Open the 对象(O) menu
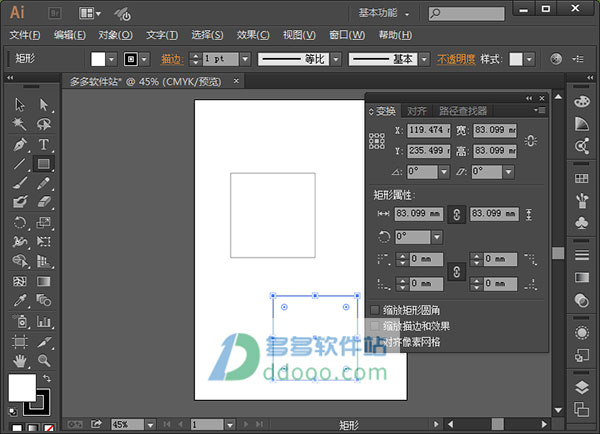The height and width of the screenshot is (434, 600). pyautogui.click(x=115, y=35)
